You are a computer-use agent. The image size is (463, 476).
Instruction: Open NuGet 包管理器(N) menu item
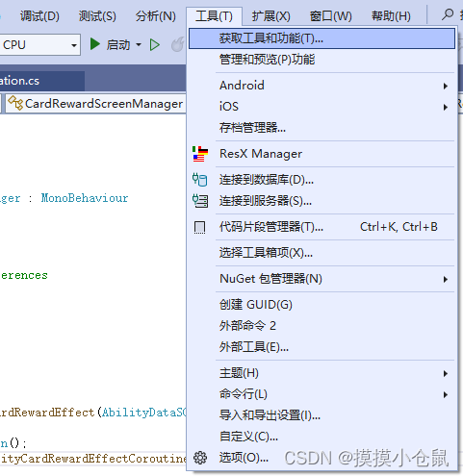click(322, 279)
